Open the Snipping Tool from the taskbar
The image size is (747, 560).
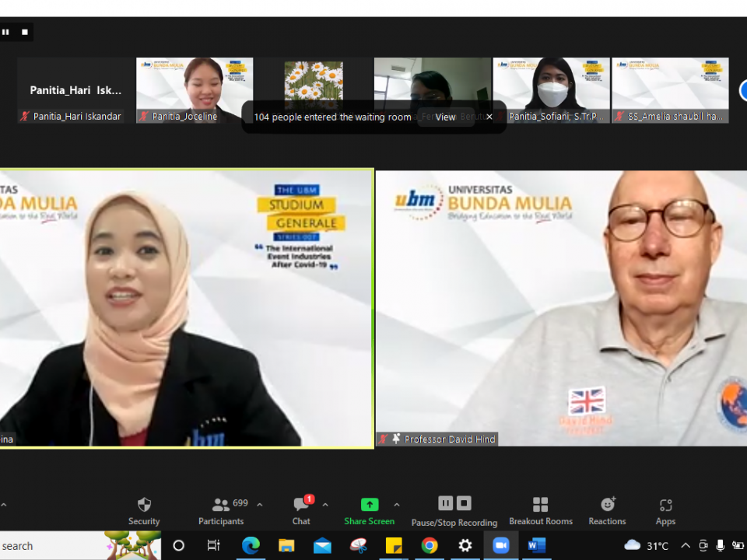358,546
